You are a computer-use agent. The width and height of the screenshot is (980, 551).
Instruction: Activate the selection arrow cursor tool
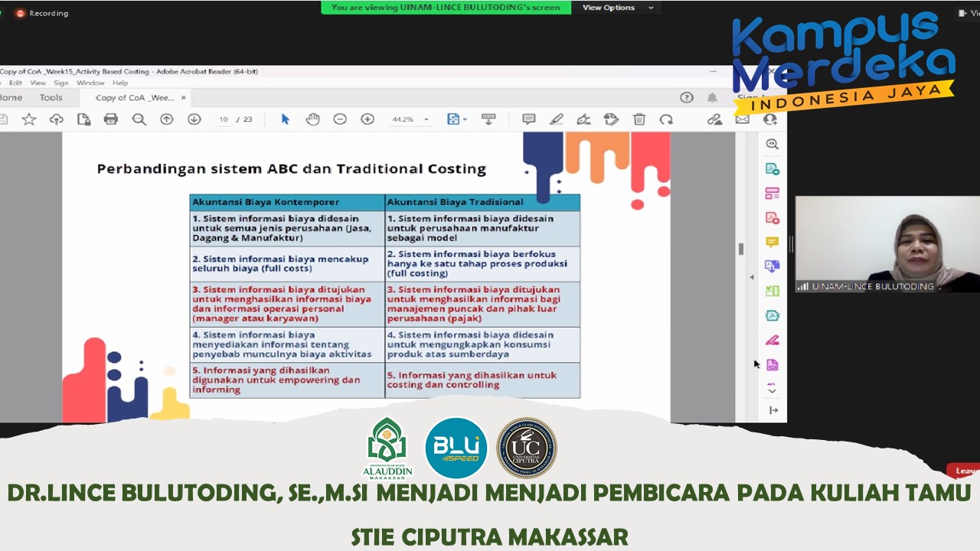(285, 119)
